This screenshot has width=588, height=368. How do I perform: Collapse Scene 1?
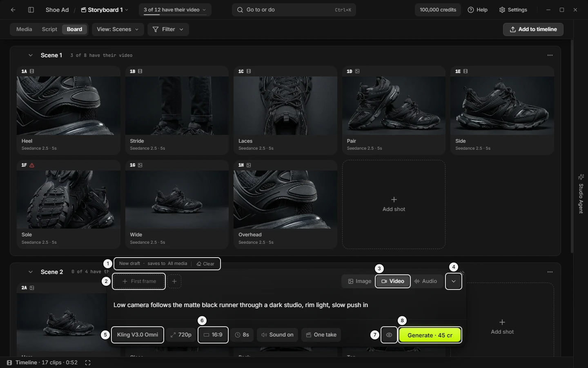point(30,55)
